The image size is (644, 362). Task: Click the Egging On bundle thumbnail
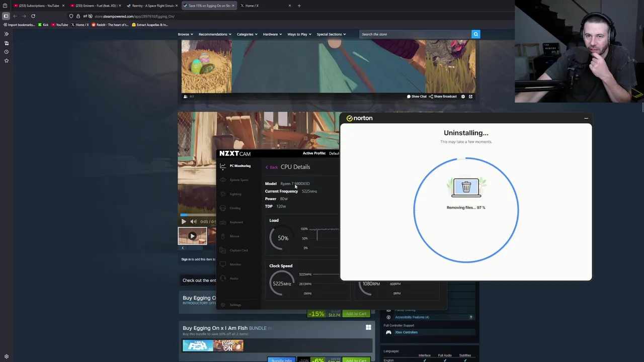[x=228, y=345]
